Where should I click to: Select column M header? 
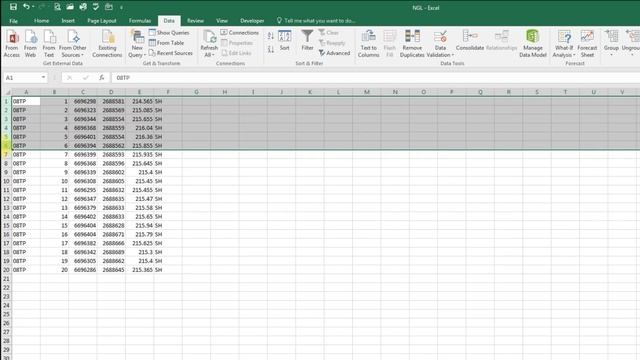coord(367,92)
